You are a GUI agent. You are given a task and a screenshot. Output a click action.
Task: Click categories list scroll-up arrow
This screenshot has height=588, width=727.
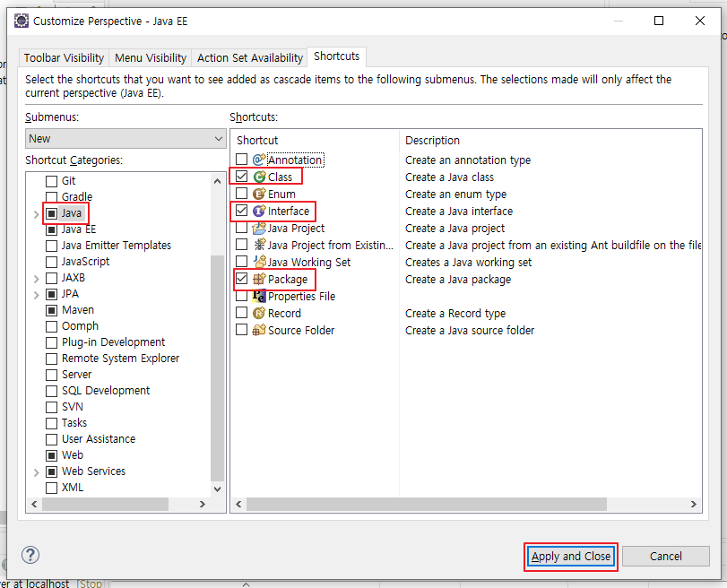click(217, 181)
